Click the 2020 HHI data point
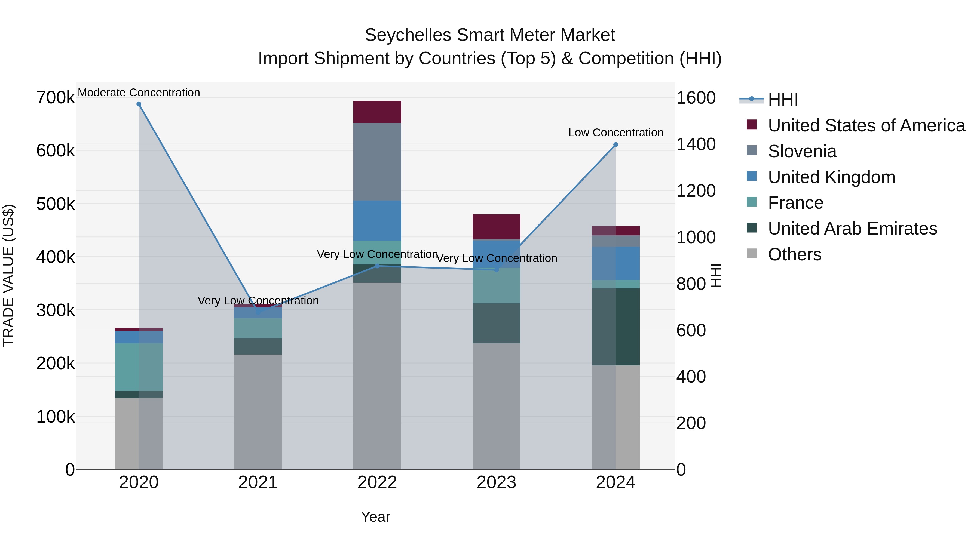980x551 pixels. coord(139,104)
